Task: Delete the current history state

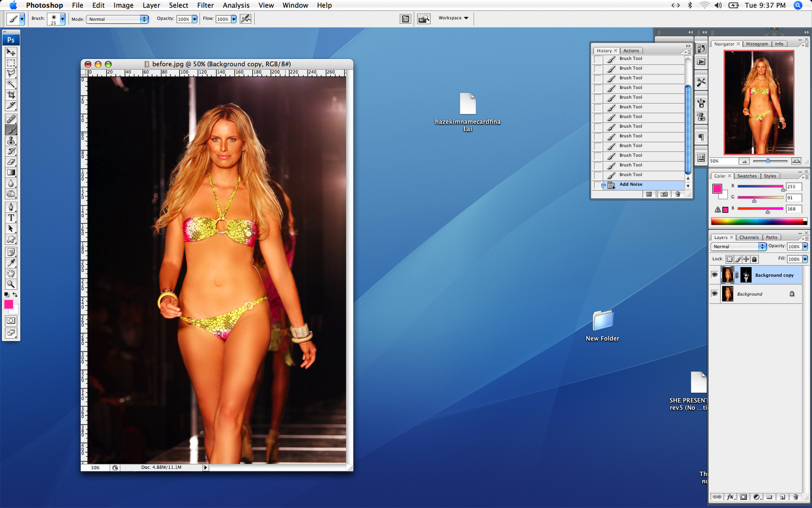Action: pos(678,194)
